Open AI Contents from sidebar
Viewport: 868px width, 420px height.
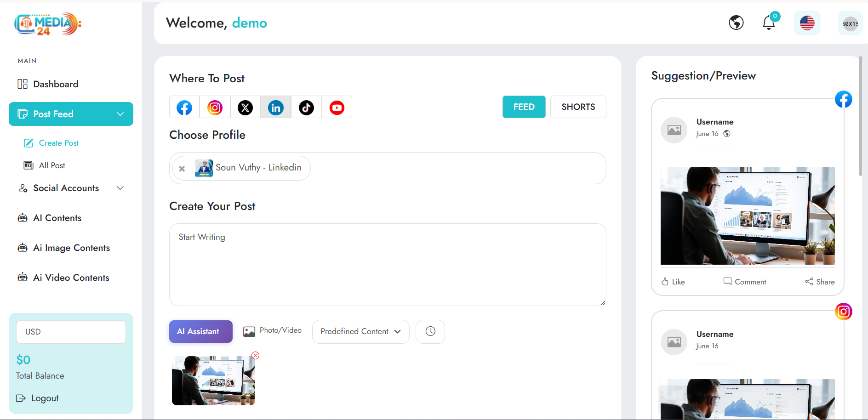coord(57,218)
